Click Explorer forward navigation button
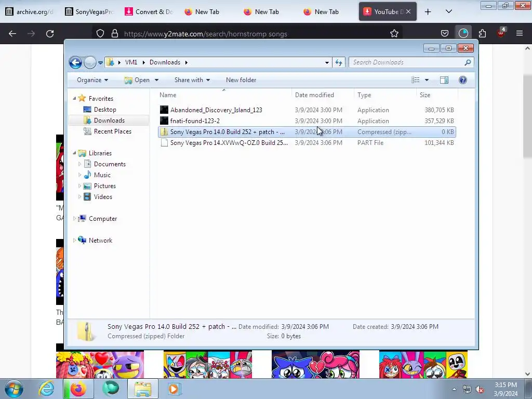Screen dimensions: 532x399 90,62
